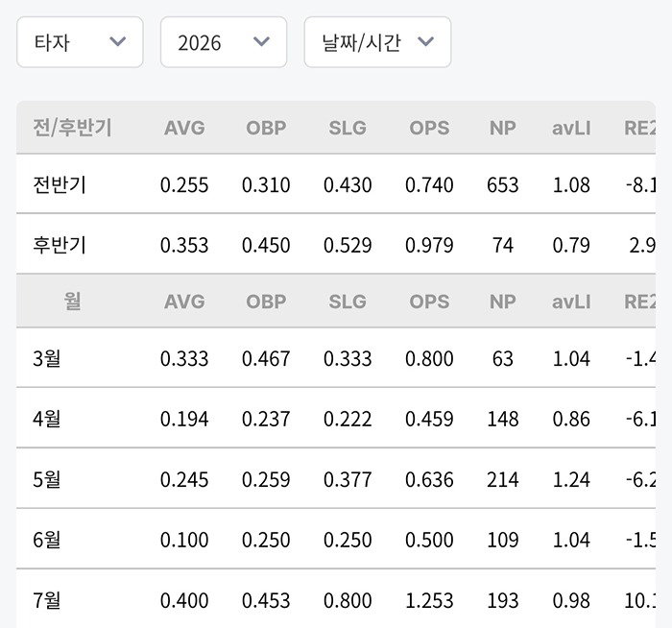Sort by AVG in 전/후반기 table
Screen dimensions: 672x628
click(x=184, y=128)
